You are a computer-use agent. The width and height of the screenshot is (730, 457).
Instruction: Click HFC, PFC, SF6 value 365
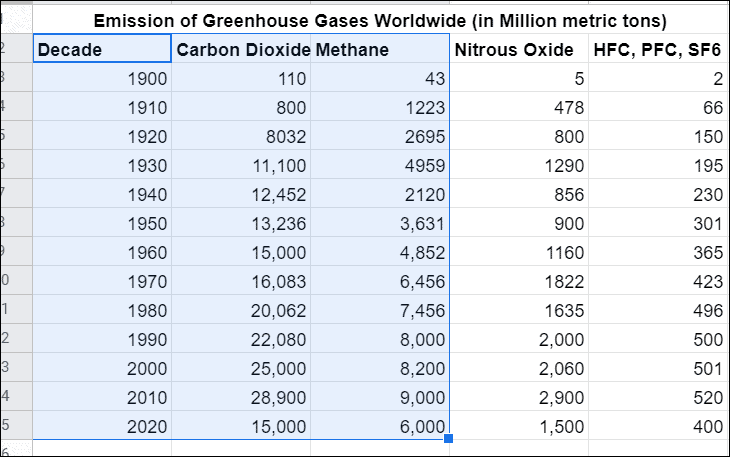(658, 251)
